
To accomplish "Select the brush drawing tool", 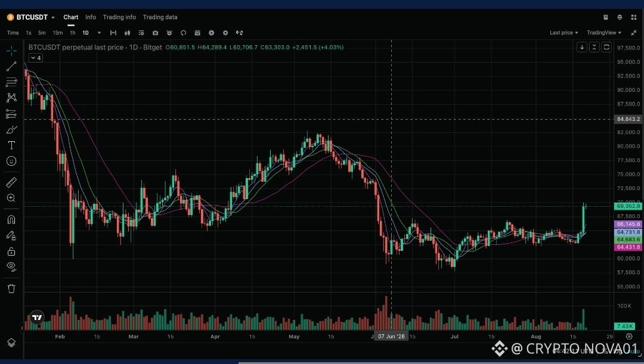I will click(11, 130).
